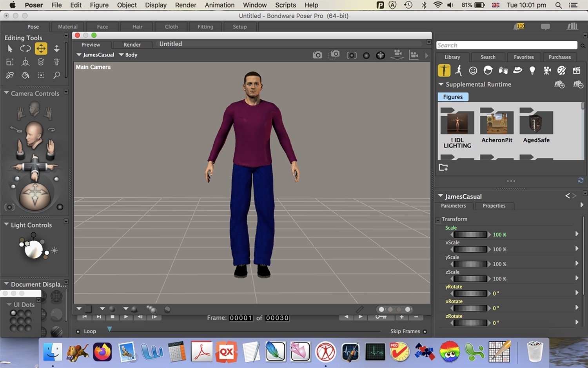The height and width of the screenshot is (368, 588).
Task: Collapse the Supplemental Runtime list
Action: pos(441,84)
